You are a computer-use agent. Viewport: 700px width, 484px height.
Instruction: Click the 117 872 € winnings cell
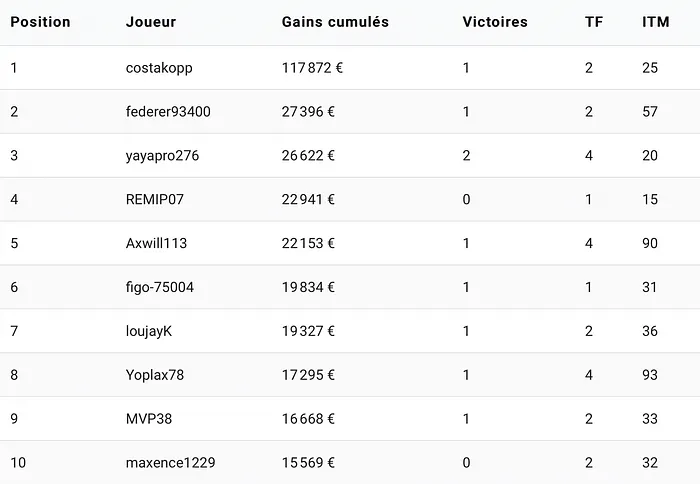[x=312, y=68]
